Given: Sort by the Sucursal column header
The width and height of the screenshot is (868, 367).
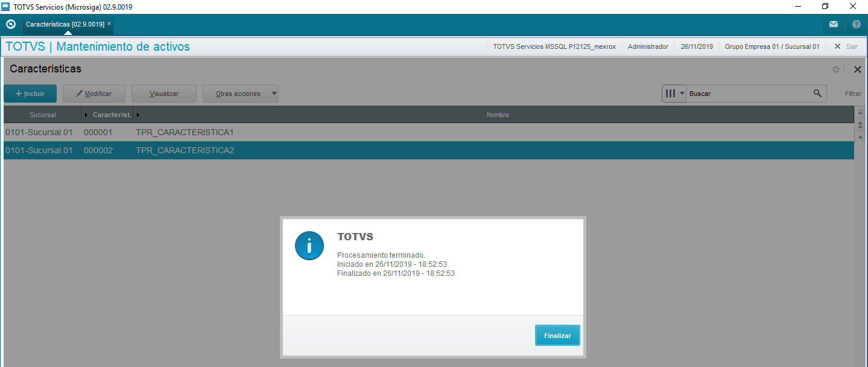Looking at the screenshot, I should [x=43, y=115].
